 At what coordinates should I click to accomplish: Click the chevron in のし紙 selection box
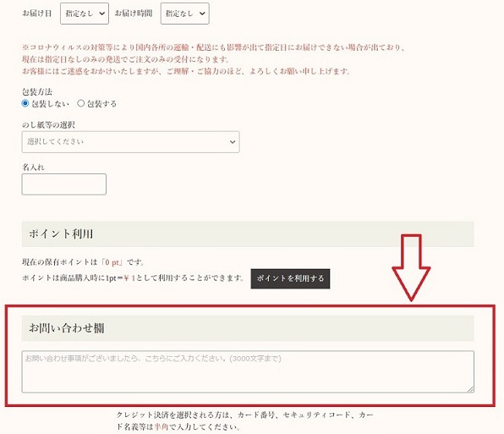[x=233, y=142]
